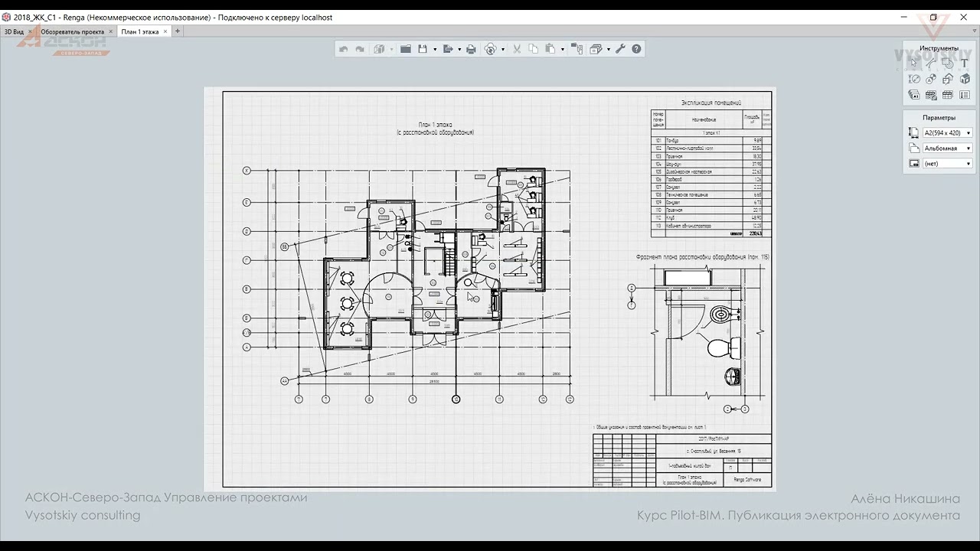Open the settings wrench

tap(620, 49)
